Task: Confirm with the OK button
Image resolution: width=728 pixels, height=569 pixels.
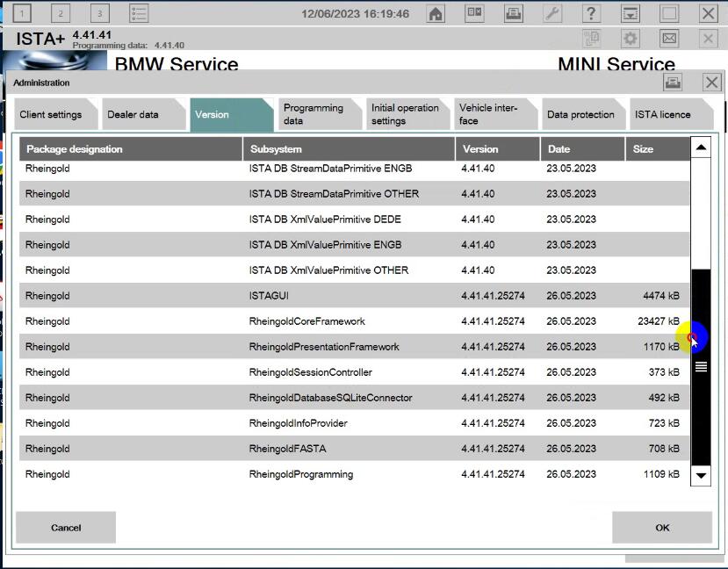Action: (662, 527)
